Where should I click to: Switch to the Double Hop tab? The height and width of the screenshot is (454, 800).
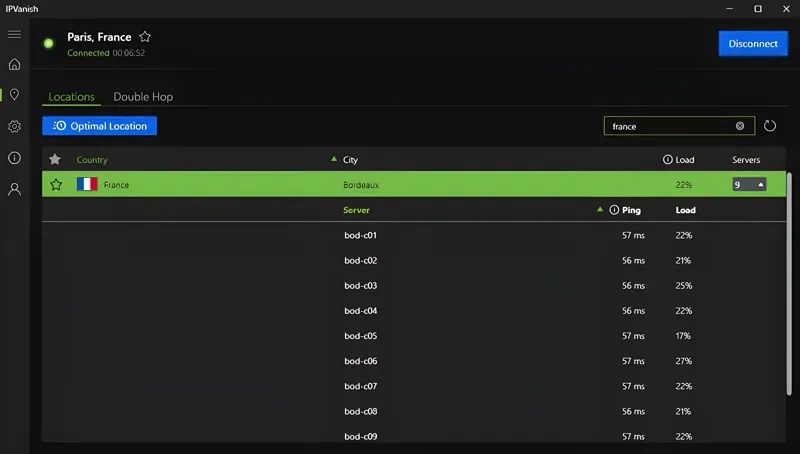pos(143,97)
